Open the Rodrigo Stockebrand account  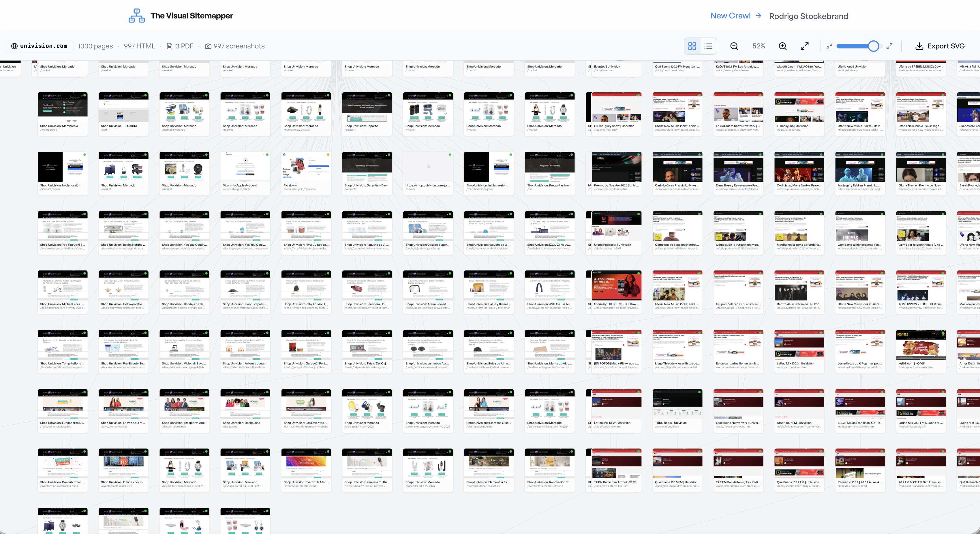(x=808, y=16)
